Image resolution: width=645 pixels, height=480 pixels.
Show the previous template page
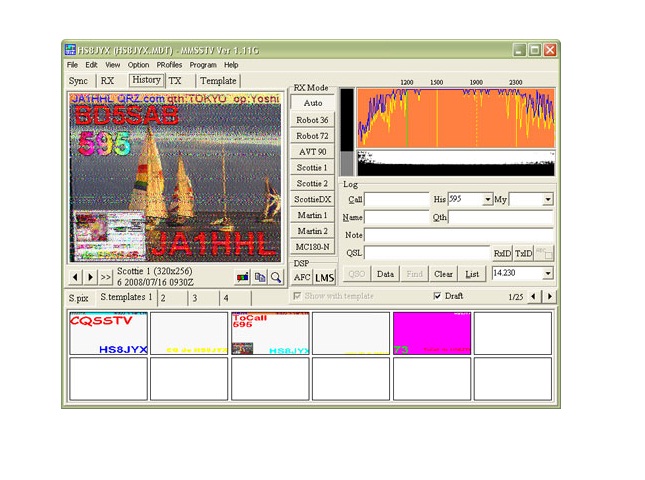[533, 297]
